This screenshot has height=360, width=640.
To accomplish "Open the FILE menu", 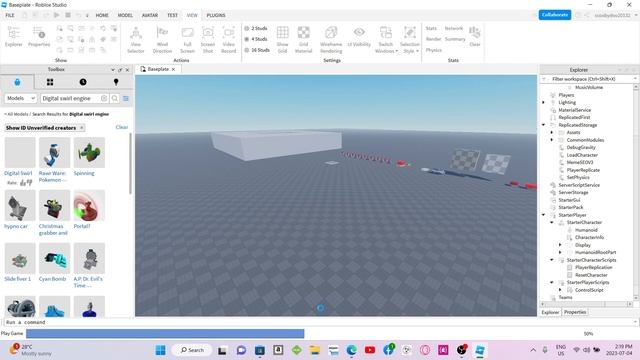I will pos(10,15).
